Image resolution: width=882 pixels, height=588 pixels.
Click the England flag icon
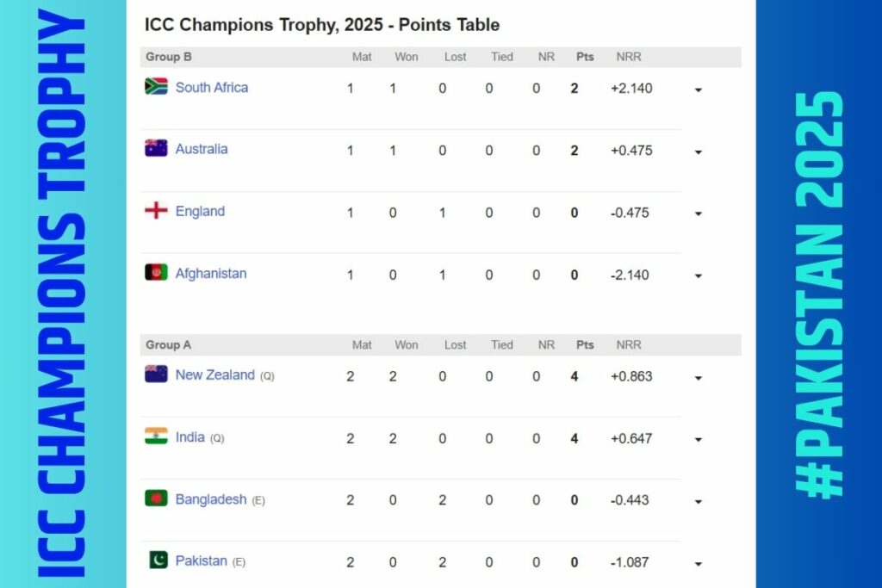tap(156, 211)
